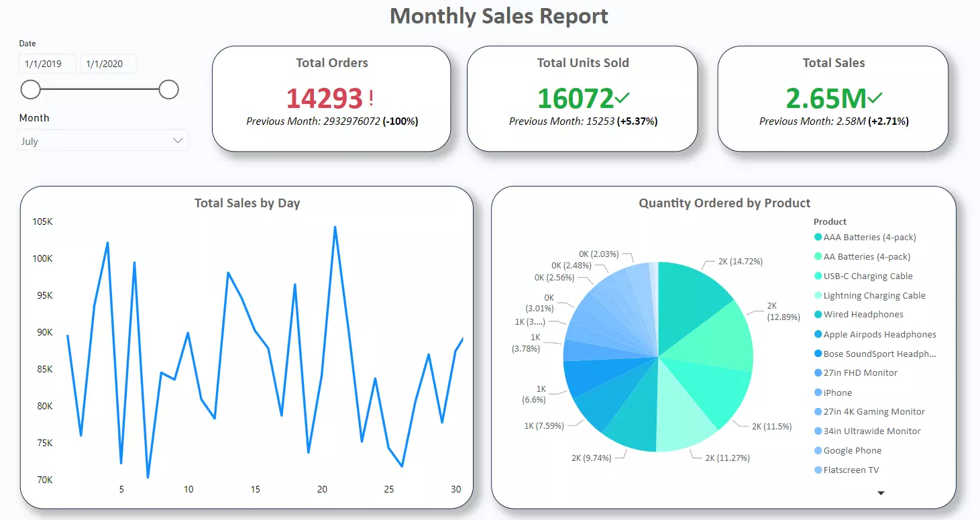Click the Quantity Ordered by Product title
This screenshot has width=980, height=520.
724,203
